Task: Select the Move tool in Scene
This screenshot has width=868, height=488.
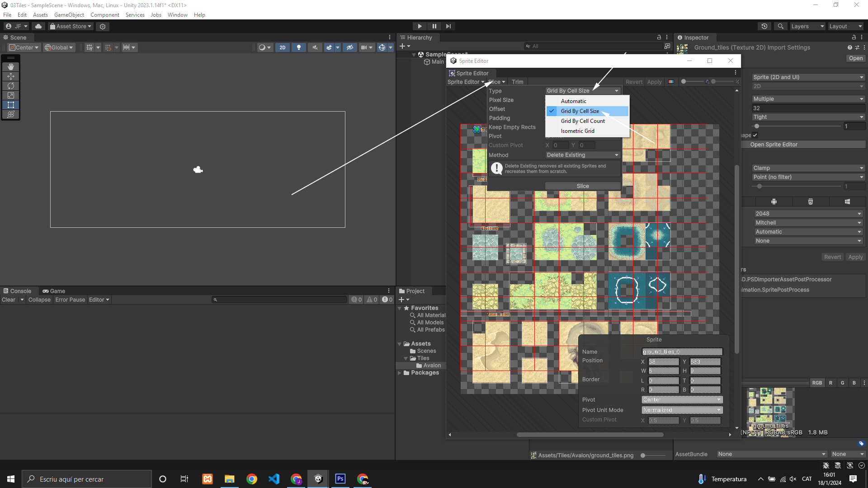Action: click(11, 76)
